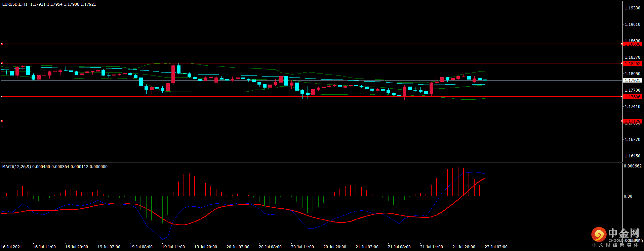Click the 1.17730 price axis label
Image resolution: width=644 pixels, height=251 pixels.
point(632,90)
